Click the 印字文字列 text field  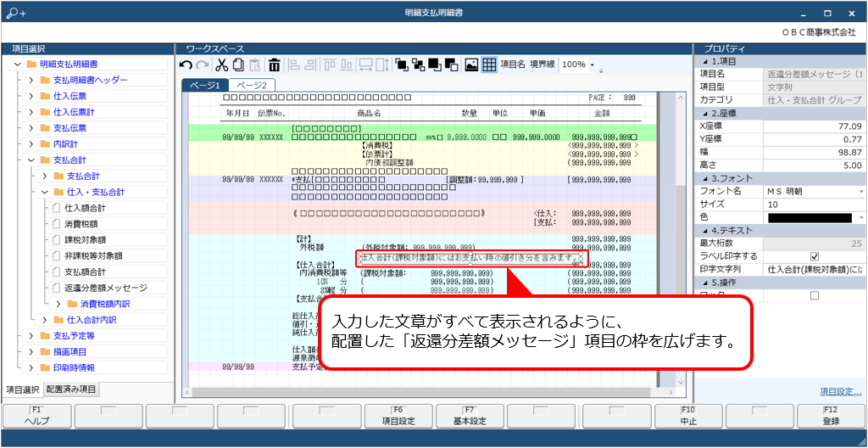click(814, 270)
